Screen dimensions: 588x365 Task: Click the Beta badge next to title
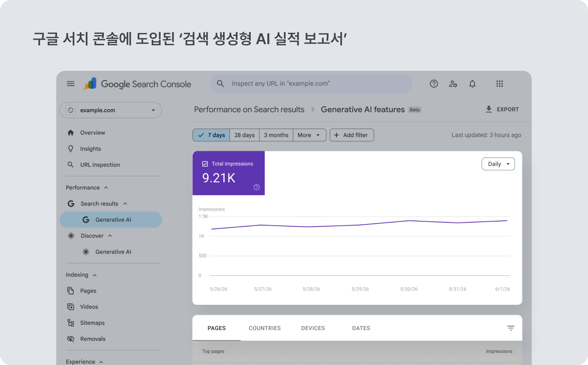415,110
